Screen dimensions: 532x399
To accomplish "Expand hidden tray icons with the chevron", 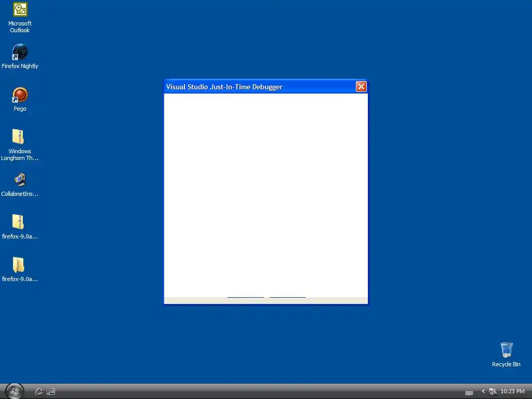I will [x=483, y=392].
